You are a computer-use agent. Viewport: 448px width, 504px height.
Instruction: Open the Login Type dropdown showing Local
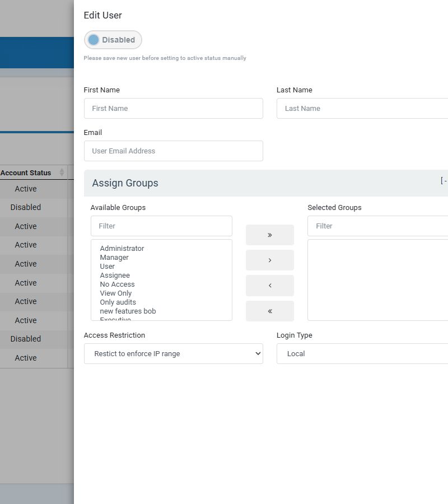tap(362, 353)
